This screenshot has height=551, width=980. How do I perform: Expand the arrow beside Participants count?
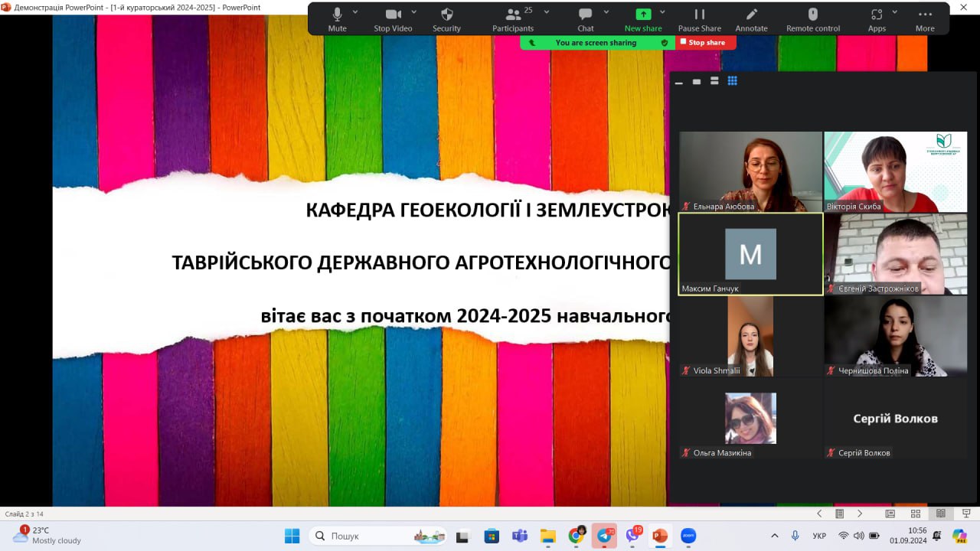click(x=547, y=12)
